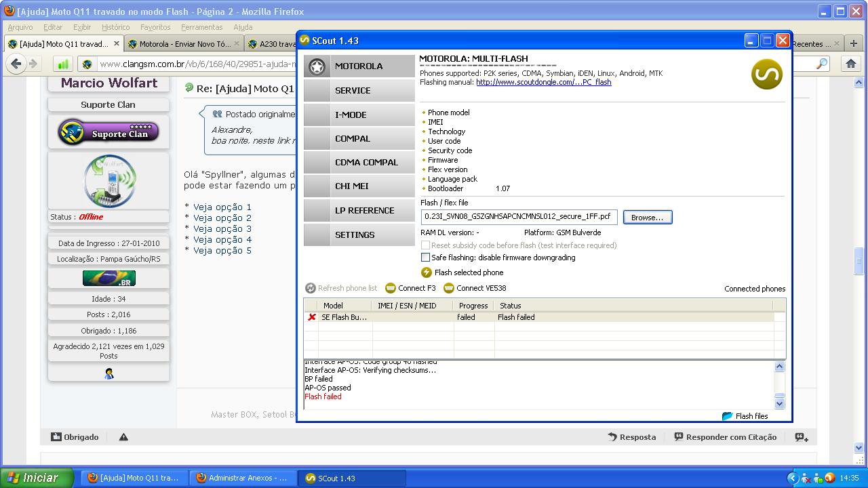Click Connect F3 phone icon
The width and height of the screenshot is (868, 488).
(390, 288)
